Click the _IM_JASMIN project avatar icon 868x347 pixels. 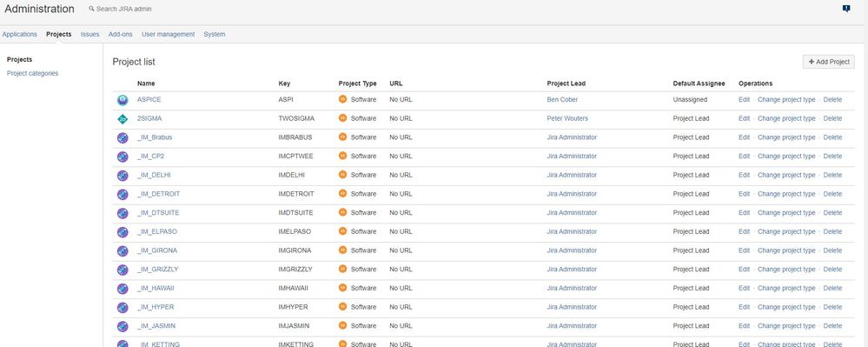point(123,326)
